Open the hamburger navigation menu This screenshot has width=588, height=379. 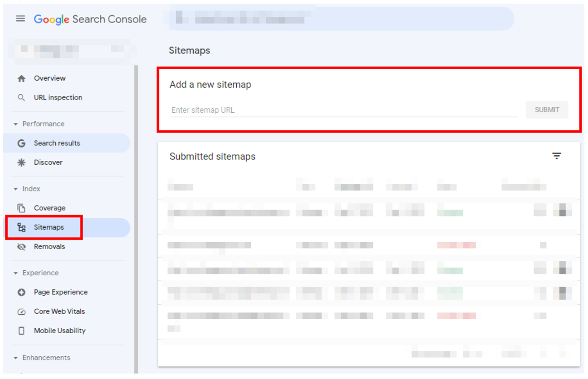(x=20, y=19)
